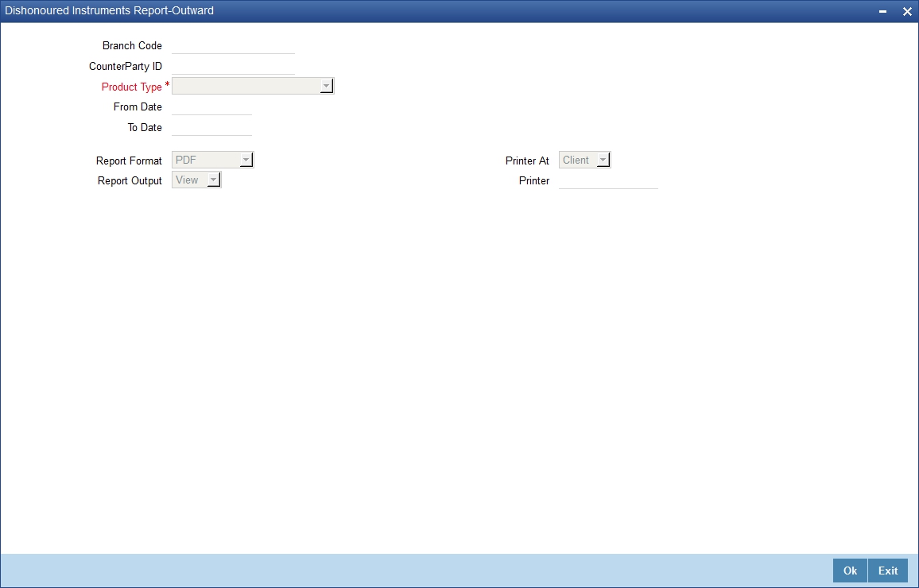The height and width of the screenshot is (588, 919).
Task: Click the To Date label
Action: tap(145, 127)
